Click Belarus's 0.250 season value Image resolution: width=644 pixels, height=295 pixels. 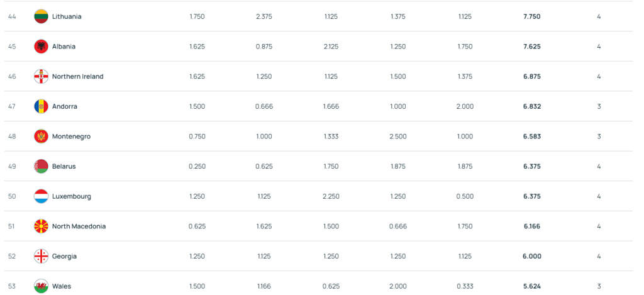click(197, 167)
